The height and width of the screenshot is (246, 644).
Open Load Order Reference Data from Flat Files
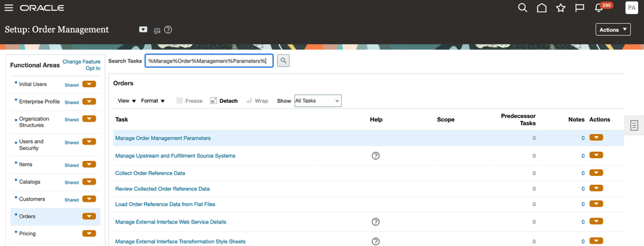pos(165,204)
